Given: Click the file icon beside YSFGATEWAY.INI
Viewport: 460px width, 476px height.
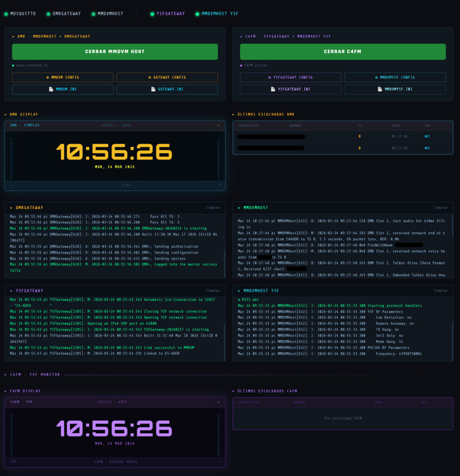Looking at the screenshot, I should (x=273, y=89).
